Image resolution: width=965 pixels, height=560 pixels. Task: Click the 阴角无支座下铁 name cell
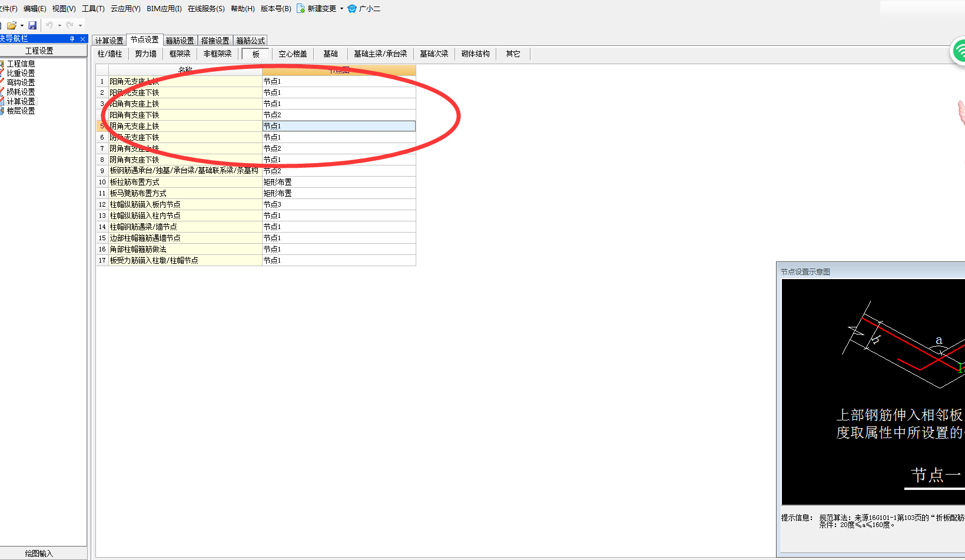point(185,137)
